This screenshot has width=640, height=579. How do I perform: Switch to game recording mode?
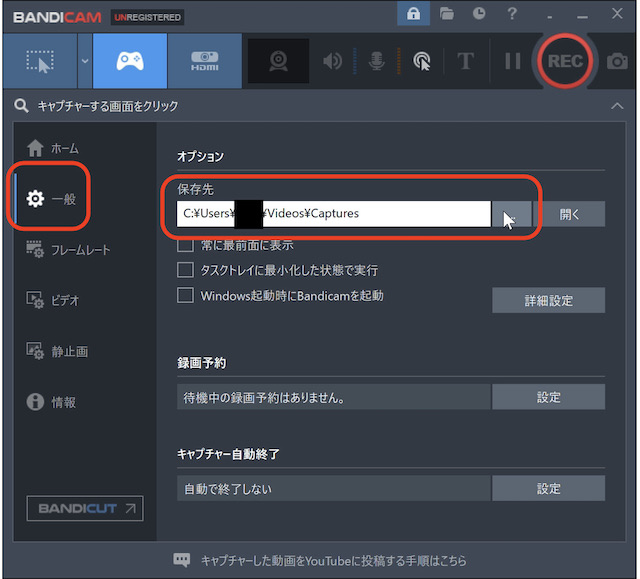(130, 61)
